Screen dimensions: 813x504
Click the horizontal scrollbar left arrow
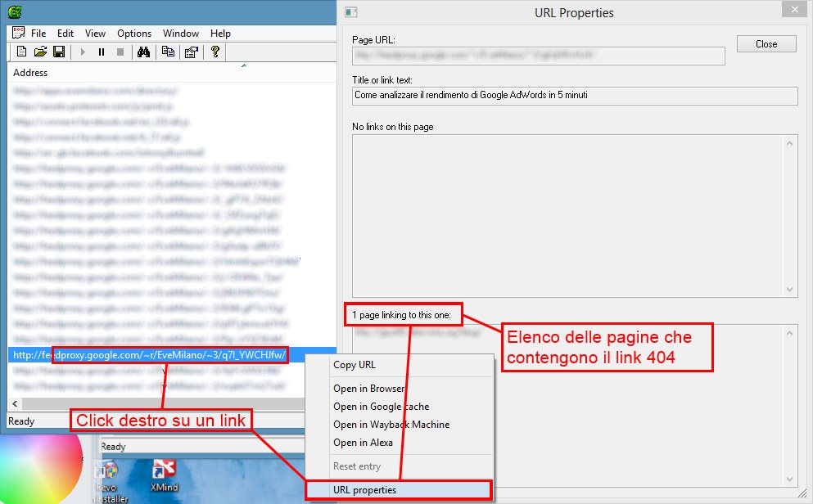15,403
